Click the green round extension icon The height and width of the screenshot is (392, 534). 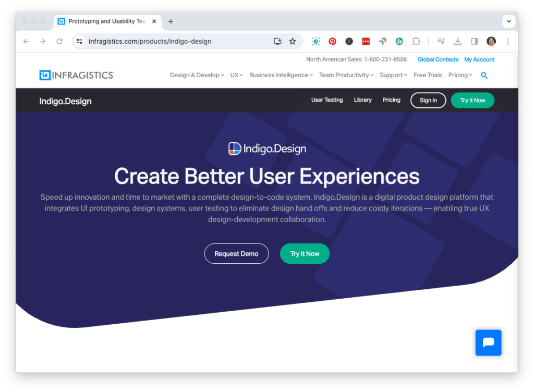399,41
